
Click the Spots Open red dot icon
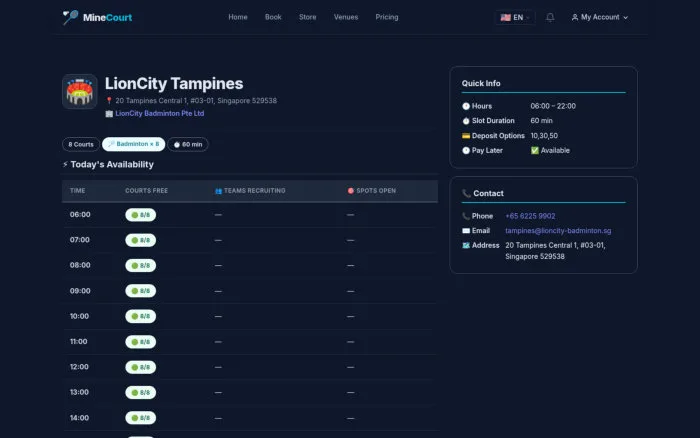coord(350,191)
